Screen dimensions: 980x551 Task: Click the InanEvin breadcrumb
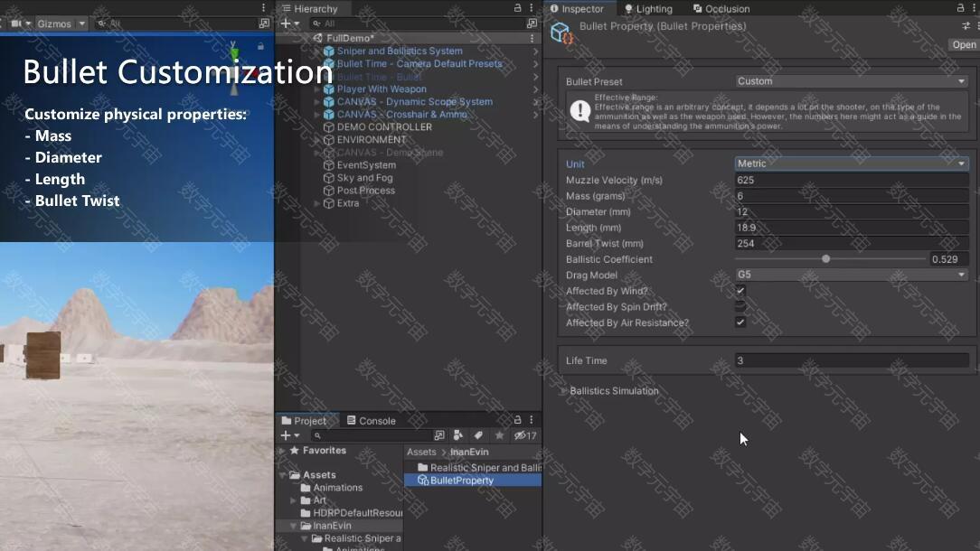click(x=469, y=452)
